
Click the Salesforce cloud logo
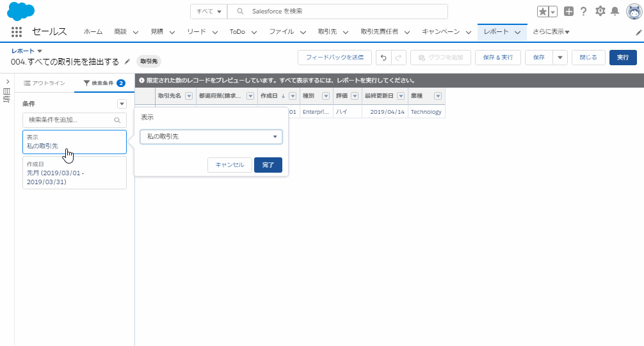[20, 11]
